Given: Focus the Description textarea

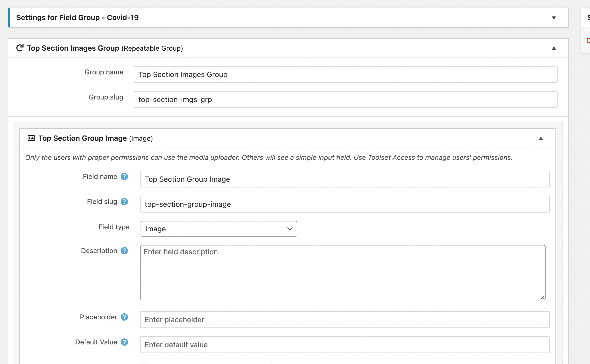Looking at the screenshot, I should (x=343, y=273).
